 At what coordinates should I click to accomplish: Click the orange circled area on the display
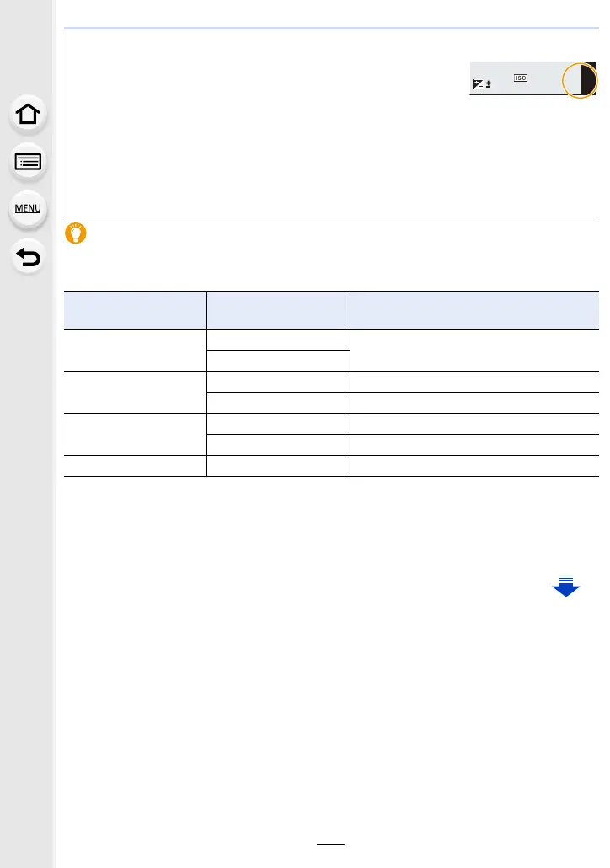(580, 81)
